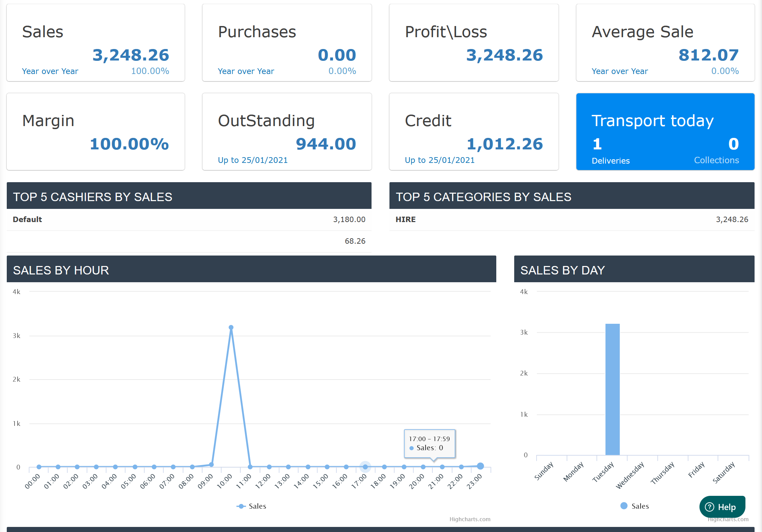Open the Average Sale card

pos(665,43)
